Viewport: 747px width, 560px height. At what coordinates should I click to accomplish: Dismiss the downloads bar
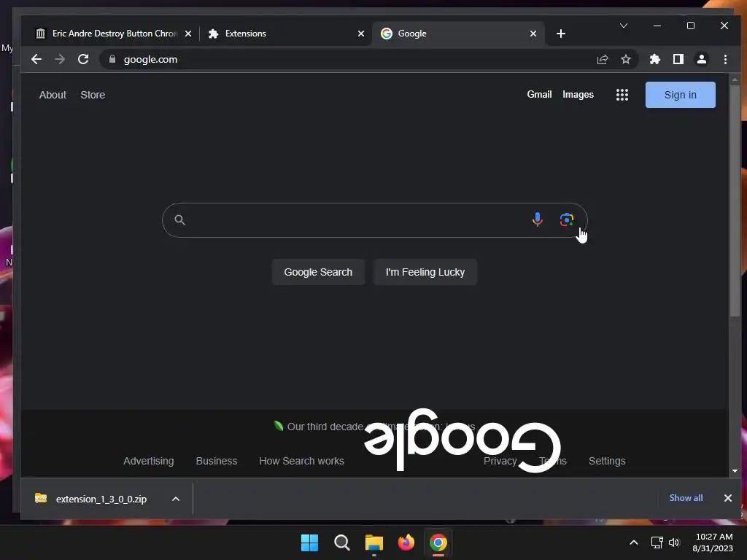[728, 498]
